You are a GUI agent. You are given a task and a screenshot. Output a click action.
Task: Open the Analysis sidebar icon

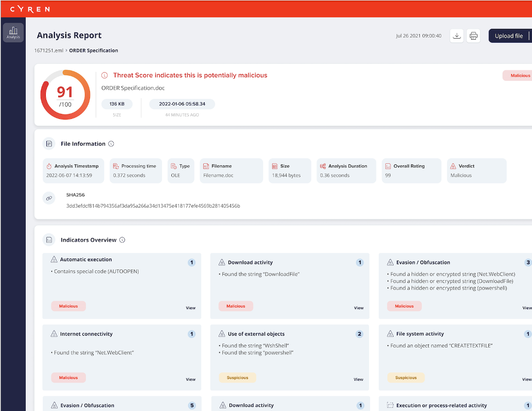pyautogui.click(x=13, y=32)
